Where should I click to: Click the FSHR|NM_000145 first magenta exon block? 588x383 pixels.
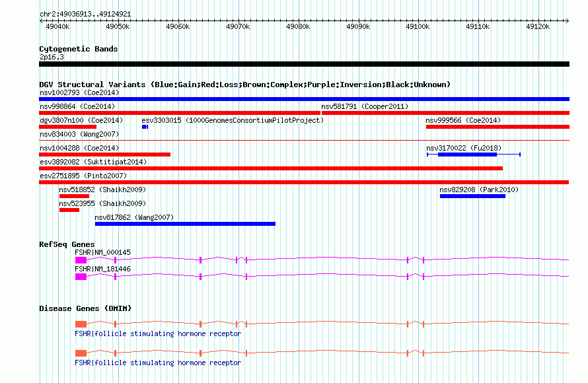pos(81,260)
